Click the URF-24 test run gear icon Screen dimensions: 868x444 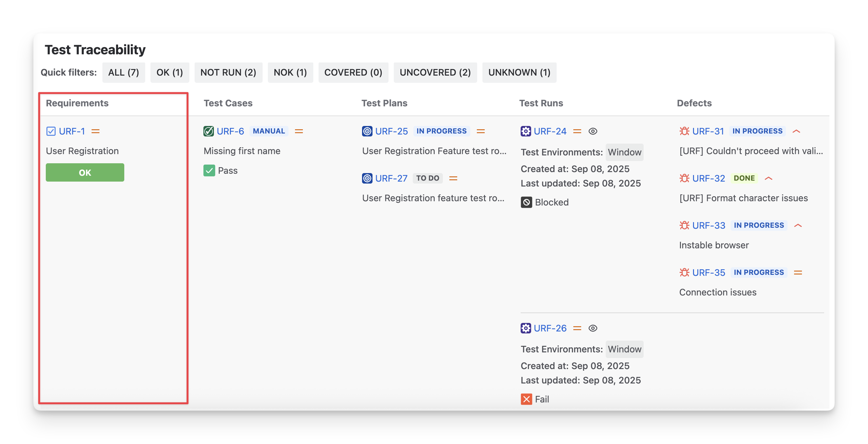(x=525, y=131)
